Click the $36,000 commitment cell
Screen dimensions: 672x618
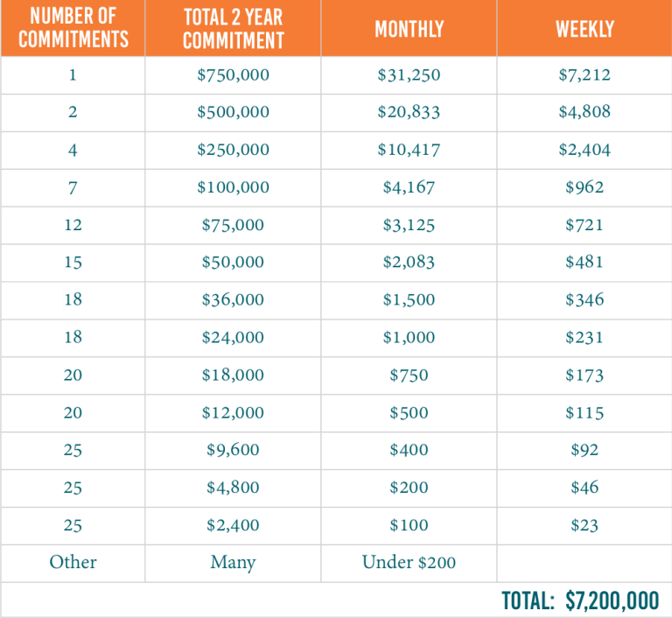233,299
